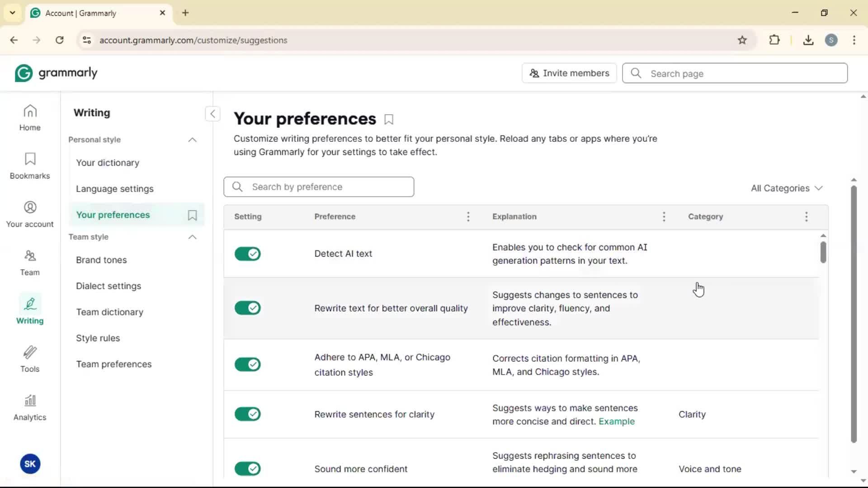Screen dimensions: 868x488
Task: Collapse the Team style section
Action: point(192,237)
